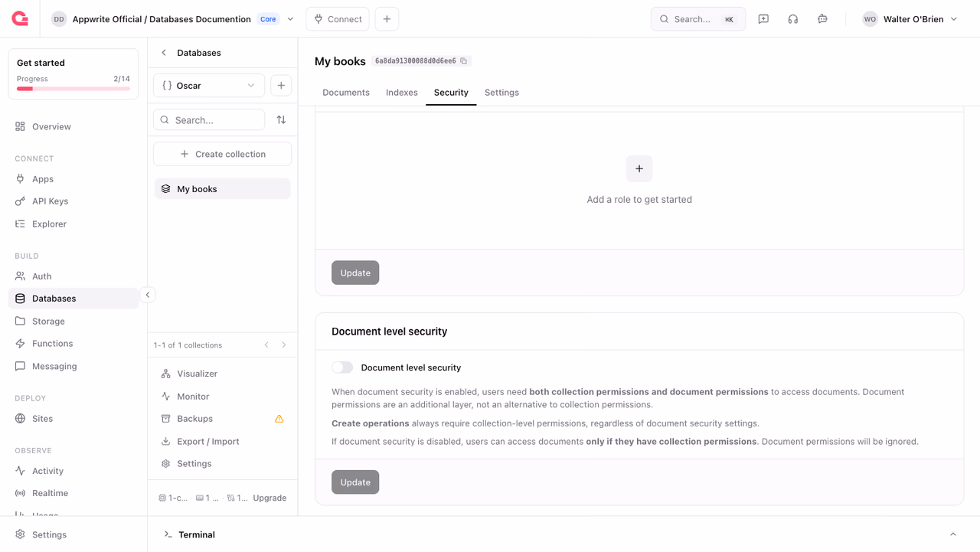Expand the Terminal panel chevron
The width and height of the screenshot is (980, 552).
point(953,534)
